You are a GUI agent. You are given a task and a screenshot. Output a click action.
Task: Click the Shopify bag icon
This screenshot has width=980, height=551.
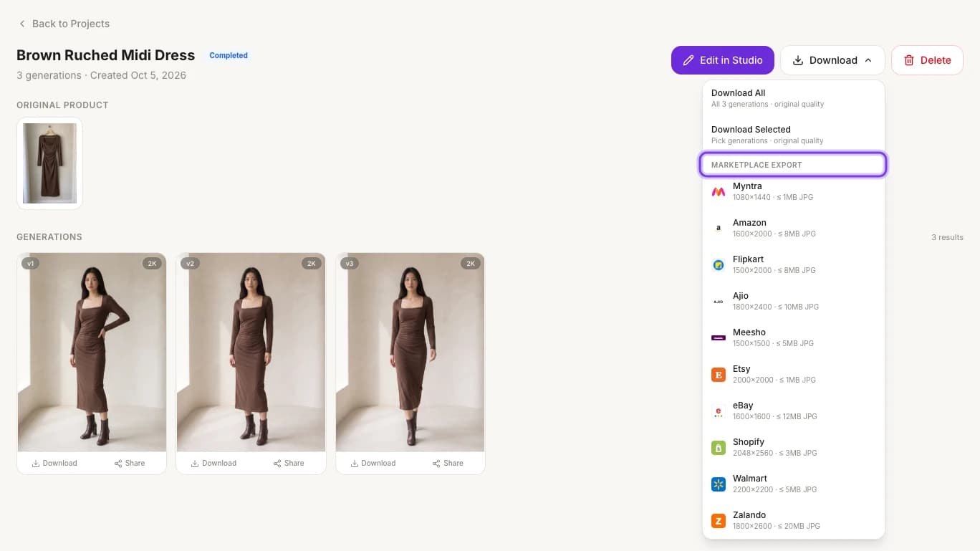click(x=719, y=448)
